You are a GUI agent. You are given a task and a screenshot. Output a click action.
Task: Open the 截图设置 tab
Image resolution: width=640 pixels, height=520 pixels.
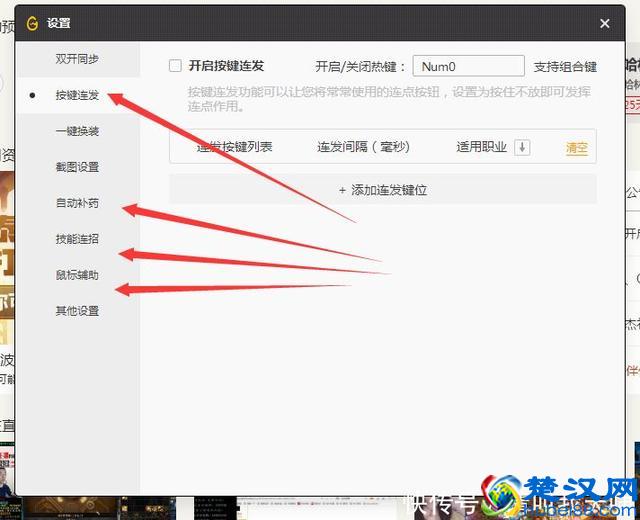tap(78, 167)
